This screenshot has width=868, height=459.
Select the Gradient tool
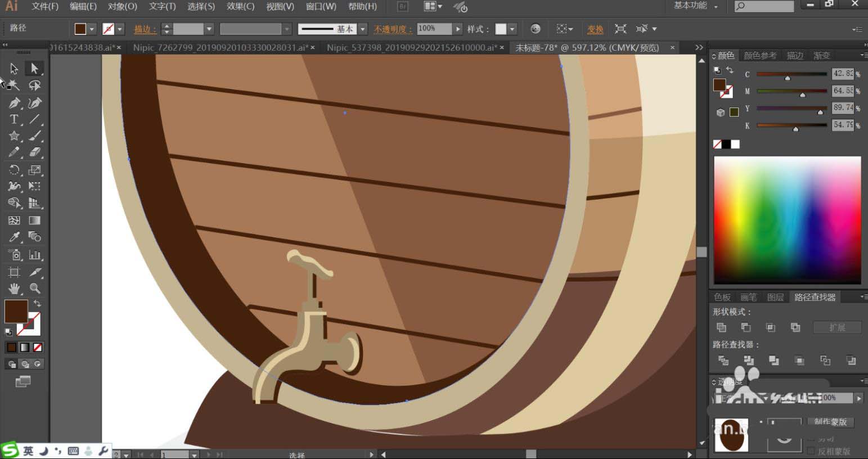34,220
